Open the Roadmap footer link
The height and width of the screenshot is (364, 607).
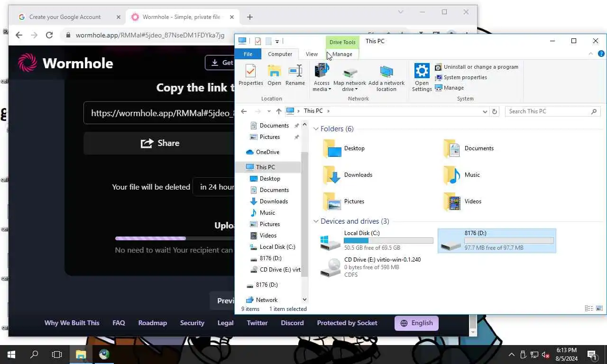[x=153, y=323]
